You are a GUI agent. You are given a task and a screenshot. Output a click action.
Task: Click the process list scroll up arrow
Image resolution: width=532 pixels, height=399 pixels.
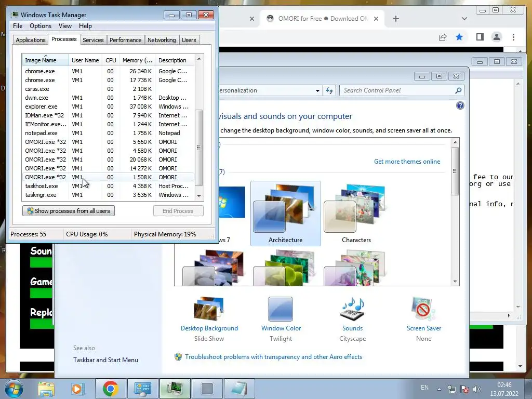coord(199,59)
